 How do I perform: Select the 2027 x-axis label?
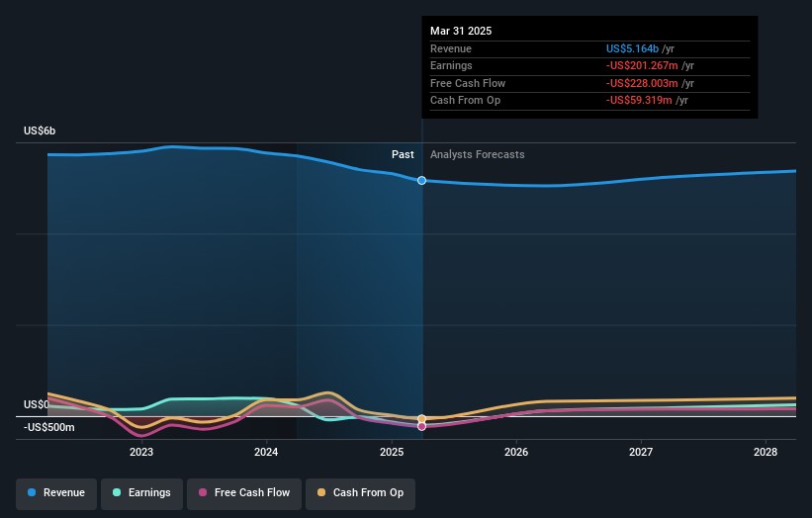[641, 453]
